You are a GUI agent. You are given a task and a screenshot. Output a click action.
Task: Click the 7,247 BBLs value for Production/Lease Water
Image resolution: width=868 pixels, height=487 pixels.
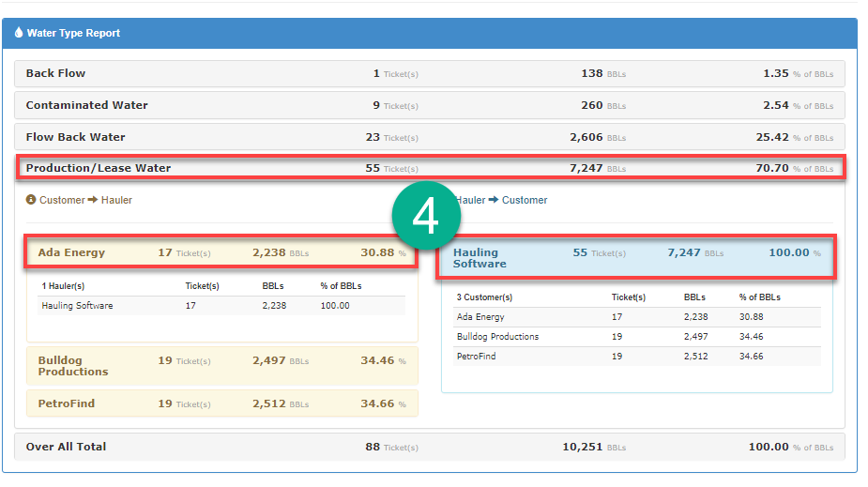click(x=598, y=168)
